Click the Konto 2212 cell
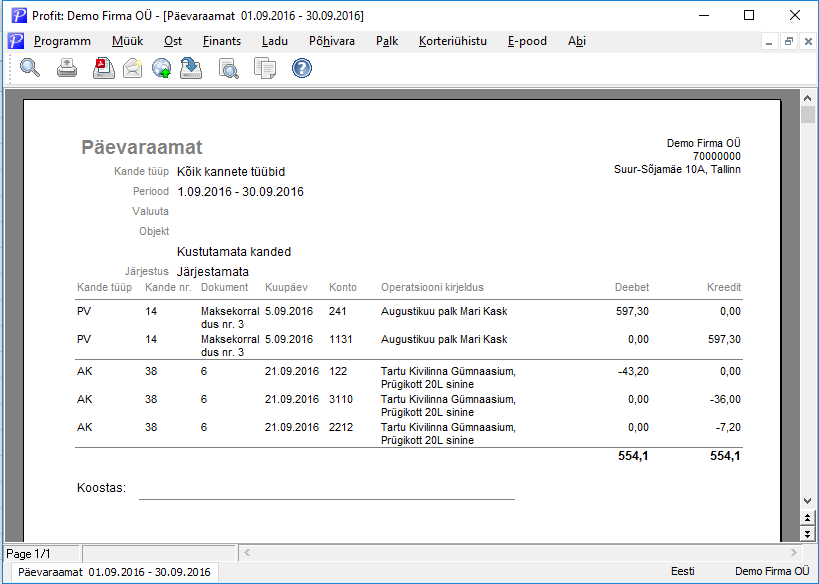Image resolution: width=819 pixels, height=584 pixels. coord(341,427)
